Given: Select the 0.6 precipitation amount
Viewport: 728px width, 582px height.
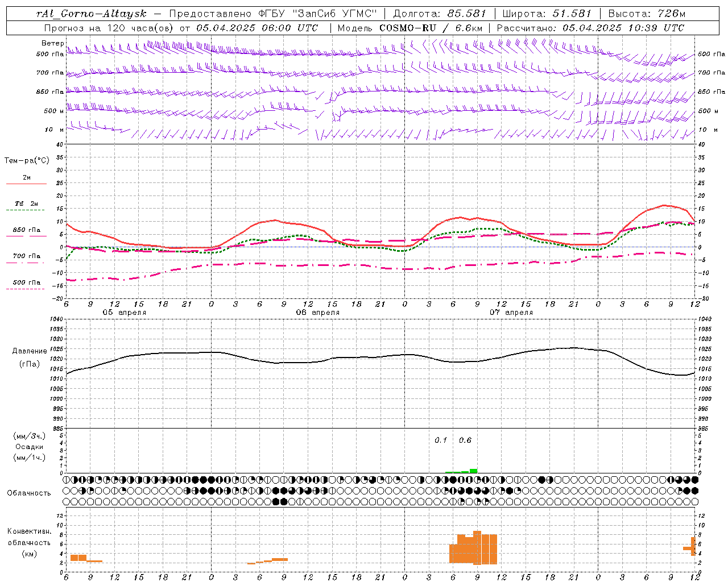Looking at the screenshot, I should pos(465,440).
